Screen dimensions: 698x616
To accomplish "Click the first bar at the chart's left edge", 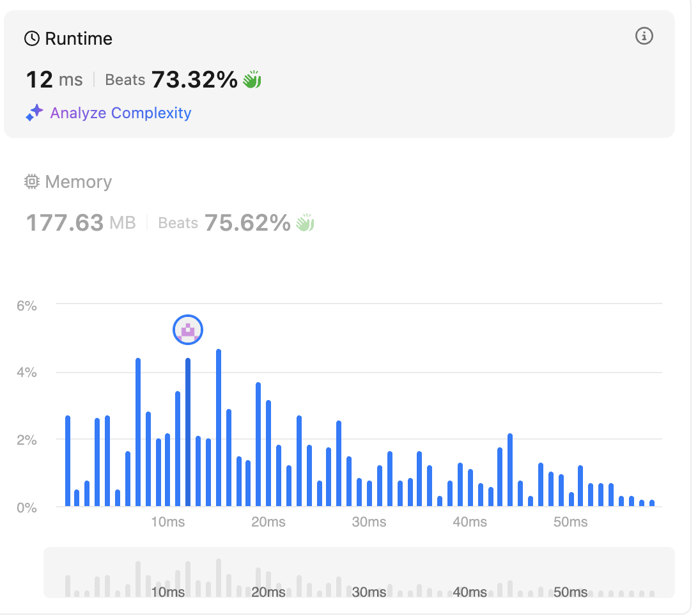I will [67, 461].
